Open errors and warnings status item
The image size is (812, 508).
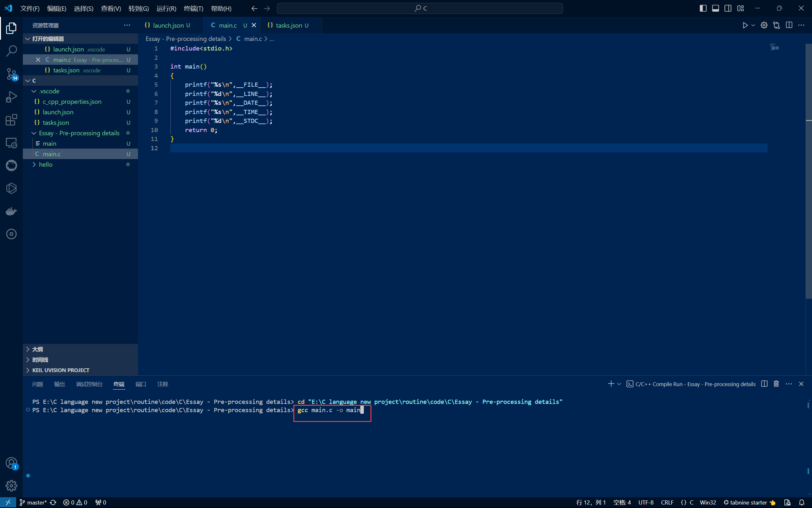(x=75, y=502)
